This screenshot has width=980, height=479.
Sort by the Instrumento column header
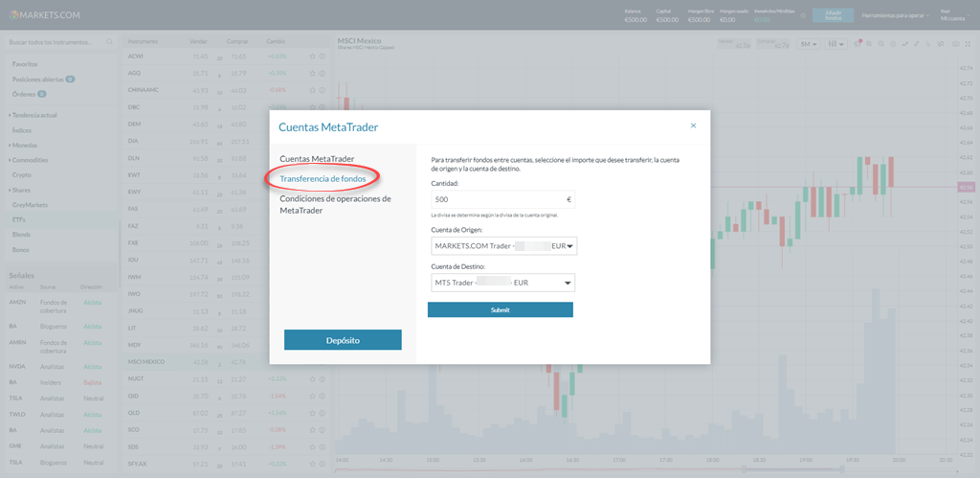(143, 41)
